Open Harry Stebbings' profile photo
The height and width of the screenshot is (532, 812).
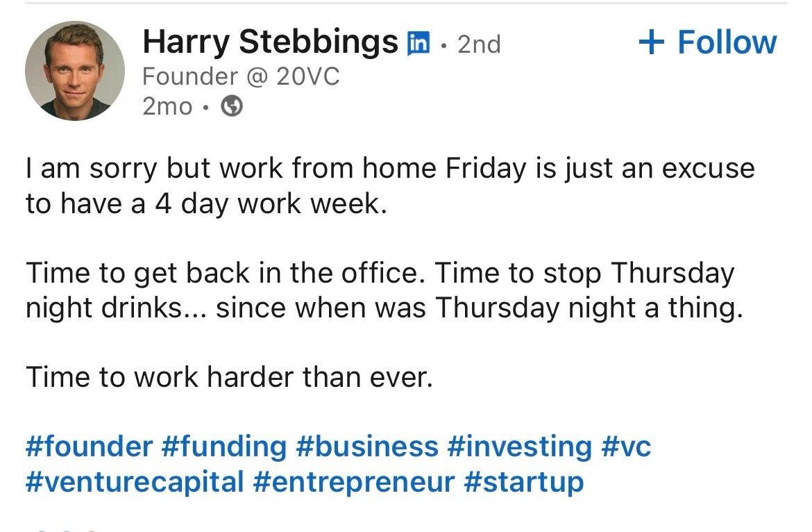[x=75, y=71]
